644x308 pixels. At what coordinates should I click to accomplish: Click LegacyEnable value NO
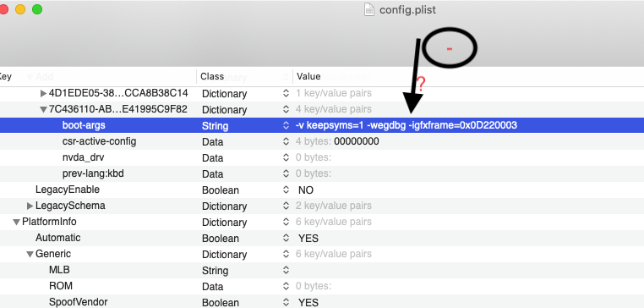(x=306, y=190)
